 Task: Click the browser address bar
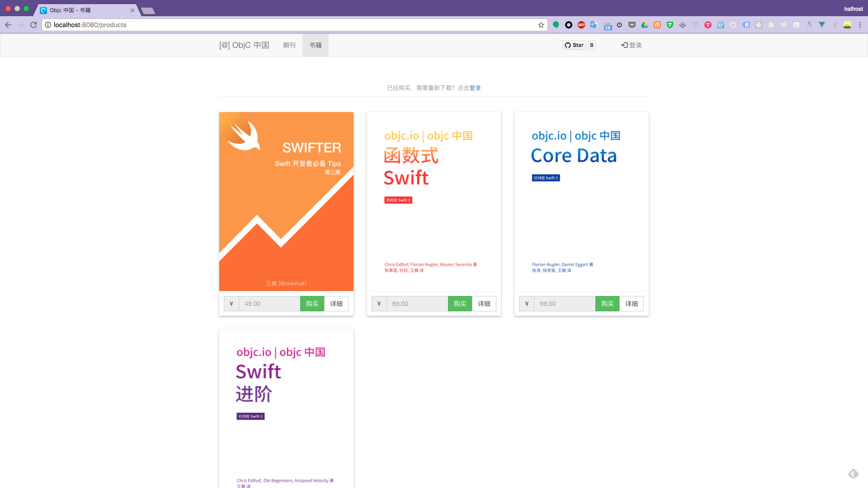point(289,25)
